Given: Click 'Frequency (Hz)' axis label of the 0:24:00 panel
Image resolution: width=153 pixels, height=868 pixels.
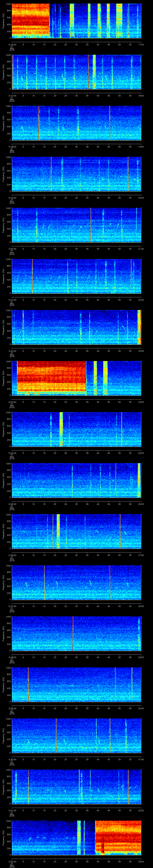Looking at the screenshot, I should [x=3, y=429].
